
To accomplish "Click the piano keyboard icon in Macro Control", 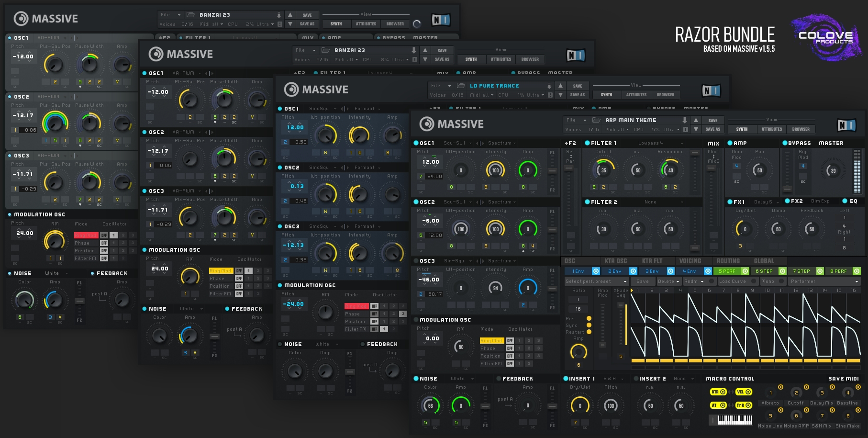I will pyautogui.click(x=731, y=420).
